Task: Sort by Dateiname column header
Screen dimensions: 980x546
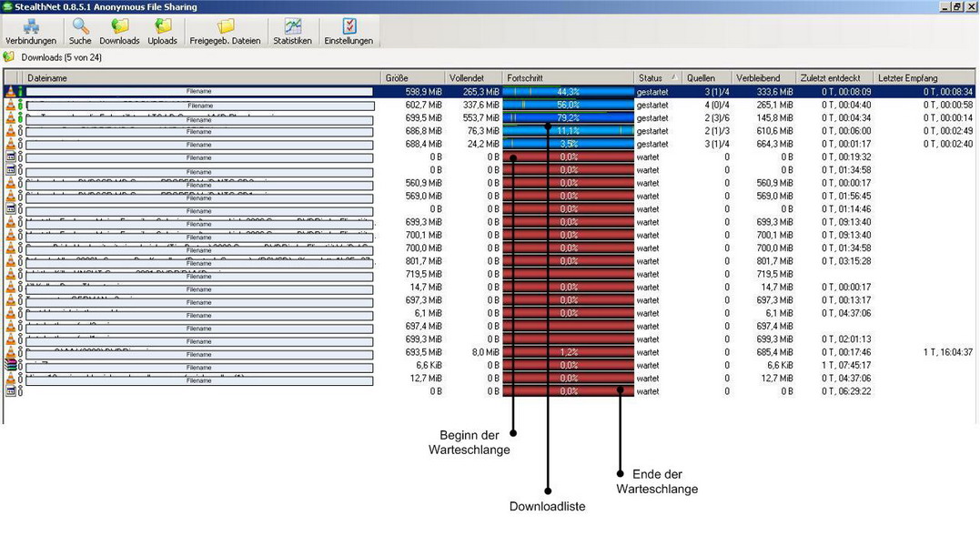Action: pyautogui.click(x=201, y=78)
